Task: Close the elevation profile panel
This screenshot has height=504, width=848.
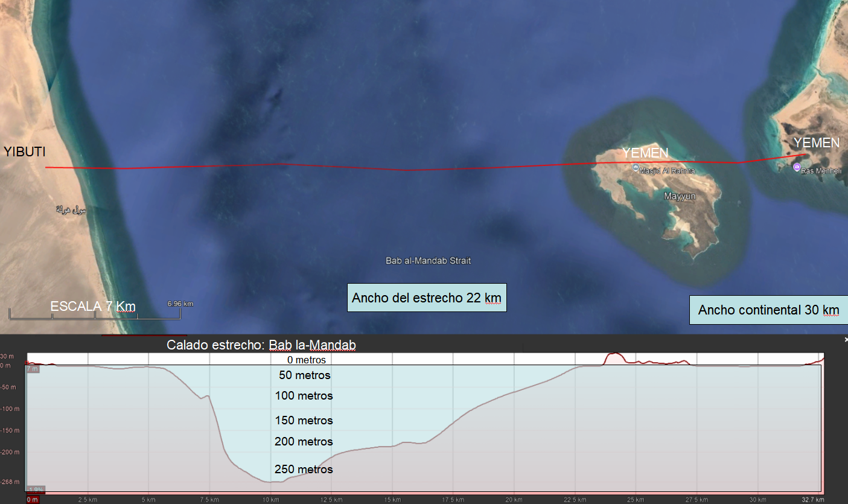Action: [x=845, y=340]
